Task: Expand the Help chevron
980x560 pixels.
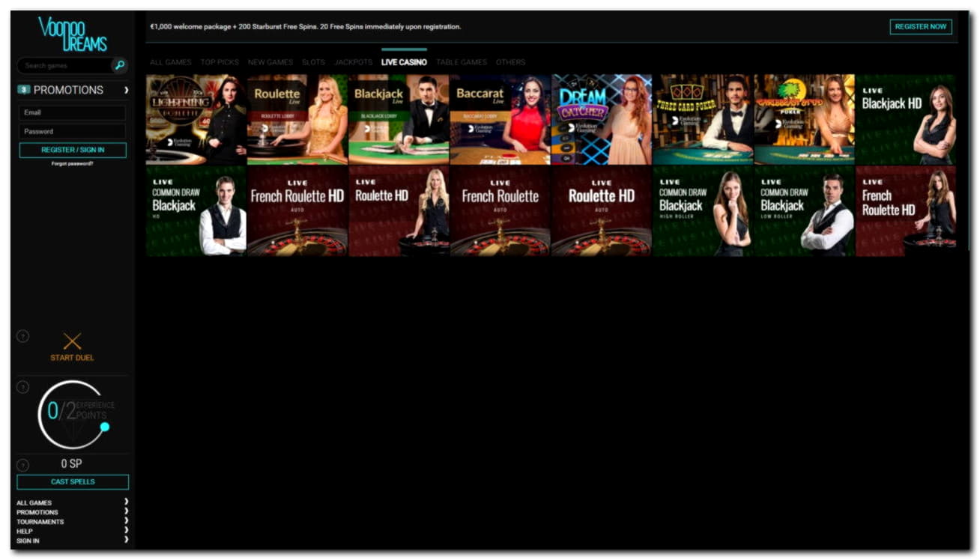Action: pyautogui.click(x=126, y=531)
